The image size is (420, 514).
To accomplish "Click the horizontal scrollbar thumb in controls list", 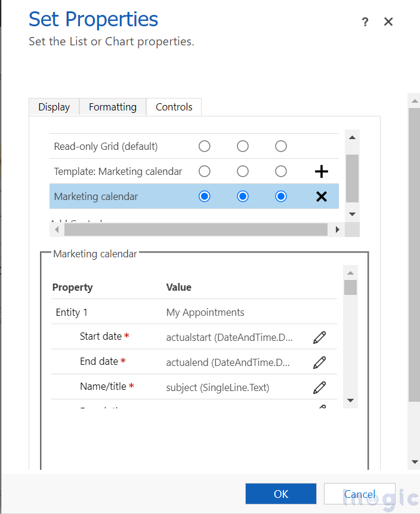I will (196, 229).
